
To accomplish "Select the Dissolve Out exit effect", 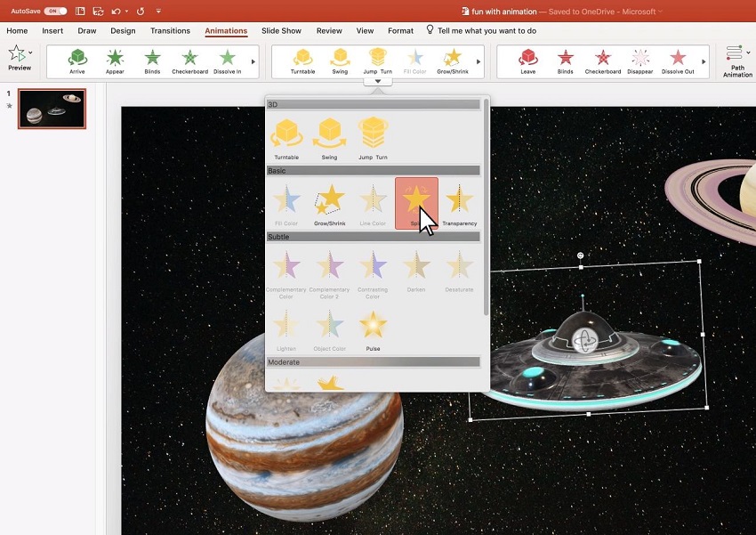I will click(x=678, y=61).
